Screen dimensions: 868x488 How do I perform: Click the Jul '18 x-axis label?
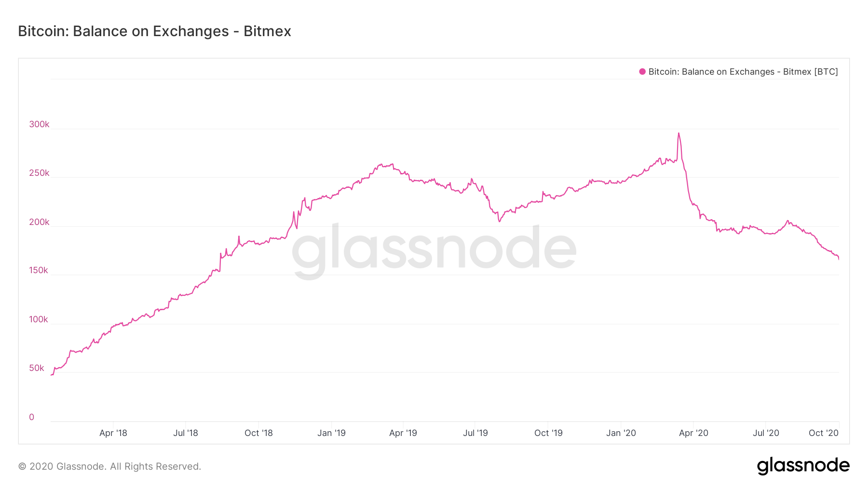(x=186, y=433)
